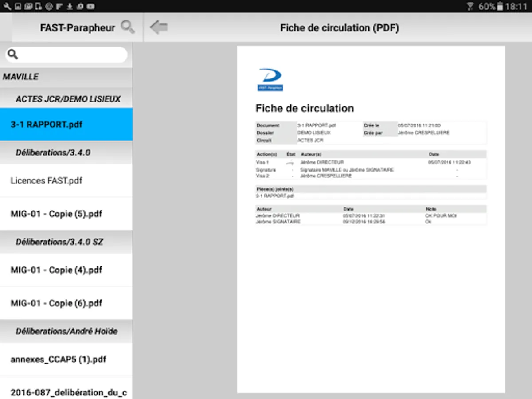Select the FAST-Parapheur app title
This screenshot has width=532, height=399.
tap(78, 27)
